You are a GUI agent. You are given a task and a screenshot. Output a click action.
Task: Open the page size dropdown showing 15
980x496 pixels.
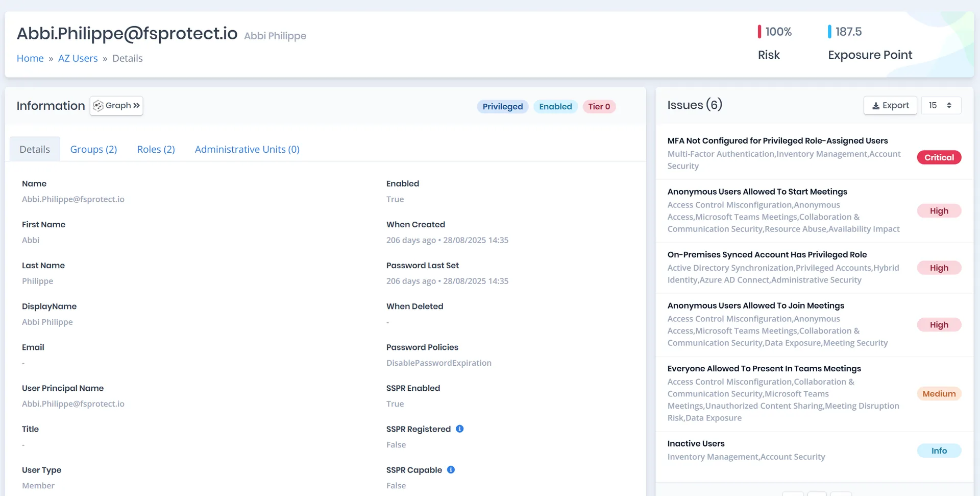tap(941, 106)
